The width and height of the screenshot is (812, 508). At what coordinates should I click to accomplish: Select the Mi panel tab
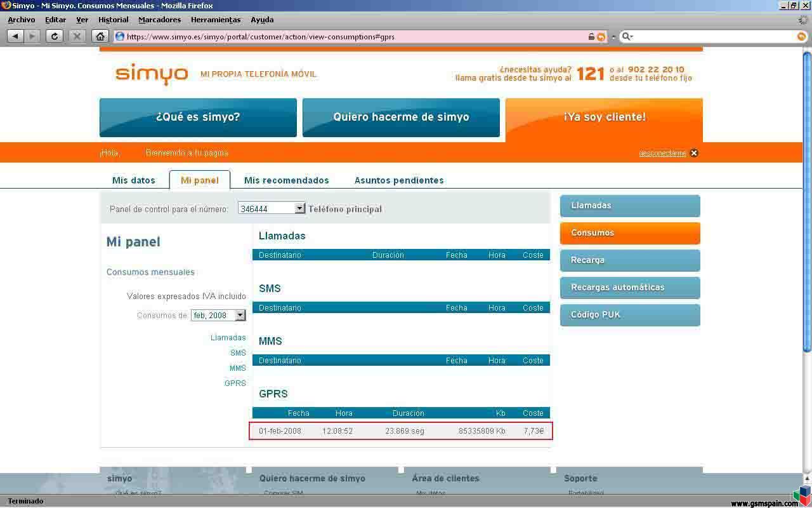coord(200,180)
